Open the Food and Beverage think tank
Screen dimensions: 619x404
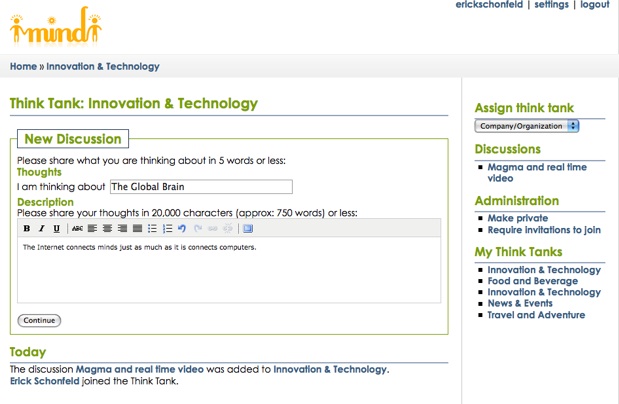pos(532,281)
